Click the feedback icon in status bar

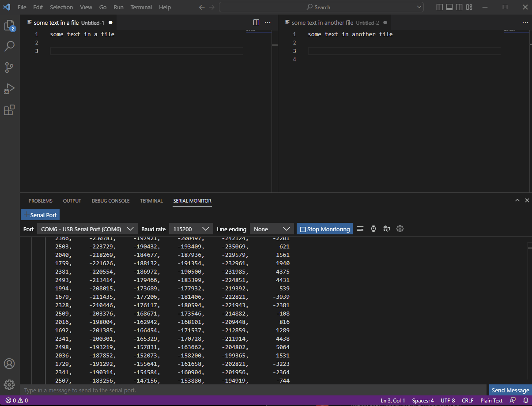click(x=513, y=401)
